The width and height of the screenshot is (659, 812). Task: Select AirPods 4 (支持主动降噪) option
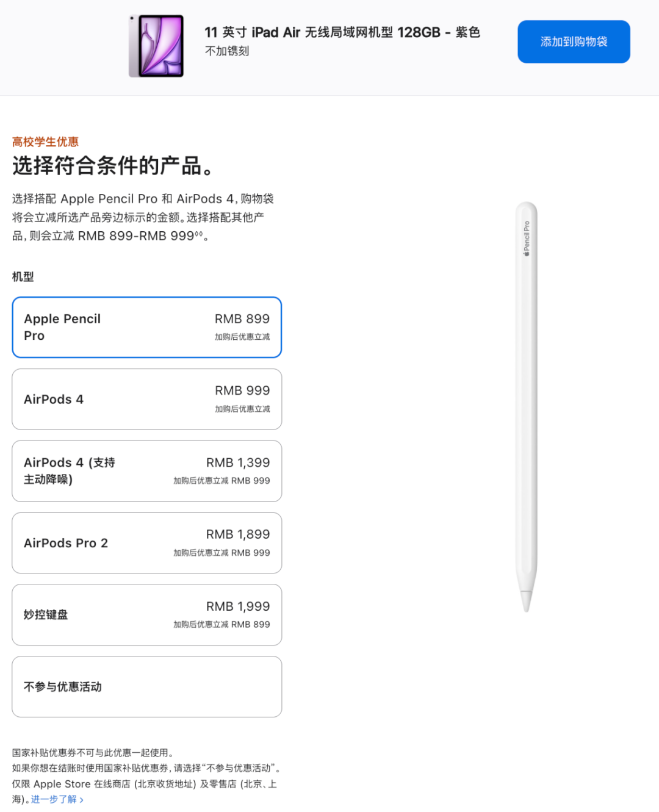pyautogui.click(x=146, y=471)
